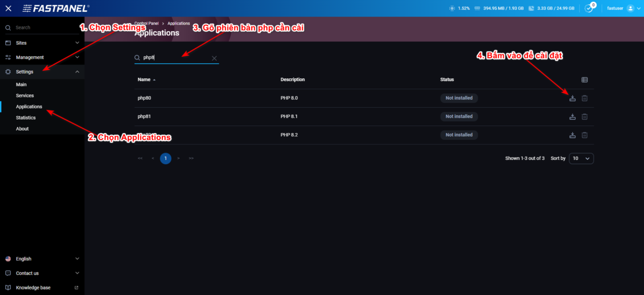The width and height of the screenshot is (644, 295).
Task: Install php80 with the download icon
Action: tap(573, 98)
